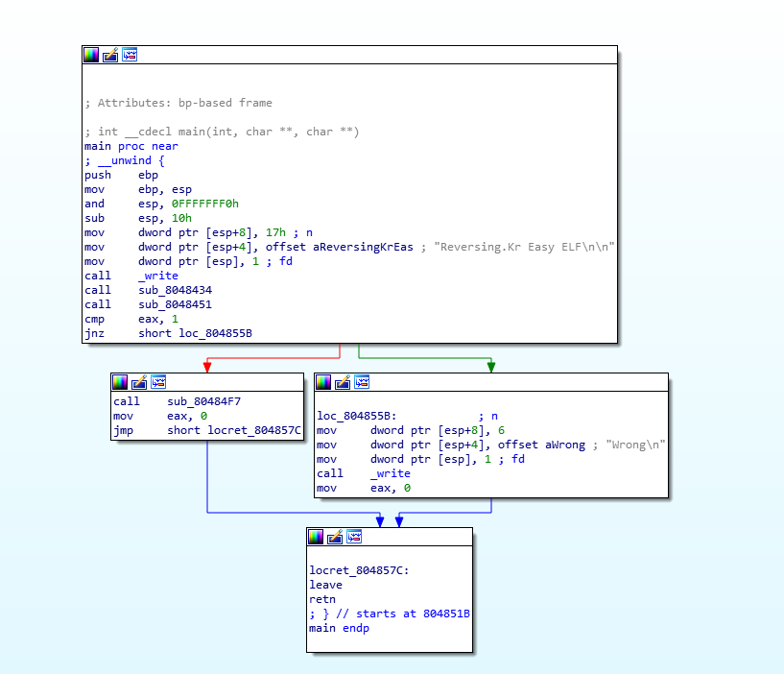Click the edit icon in locret_804857C block
The width and height of the screenshot is (784, 674).
point(335,537)
